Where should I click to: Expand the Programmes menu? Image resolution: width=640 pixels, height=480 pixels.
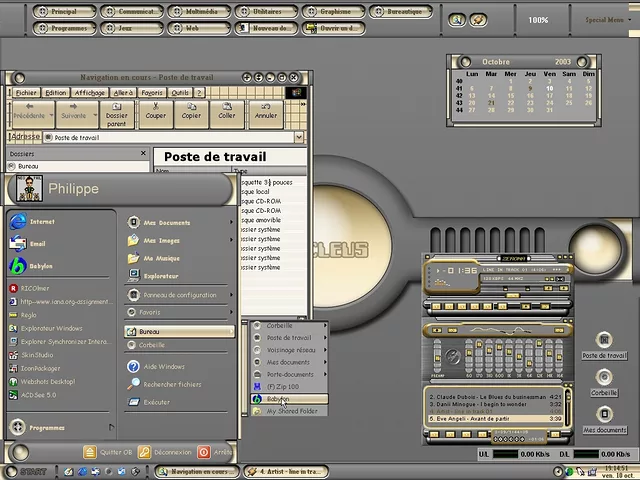[46, 427]
